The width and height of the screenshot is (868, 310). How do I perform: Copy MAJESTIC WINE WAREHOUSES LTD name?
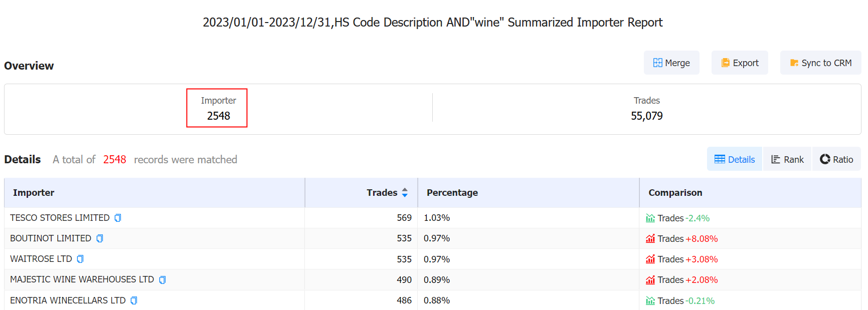coord(162,280)
